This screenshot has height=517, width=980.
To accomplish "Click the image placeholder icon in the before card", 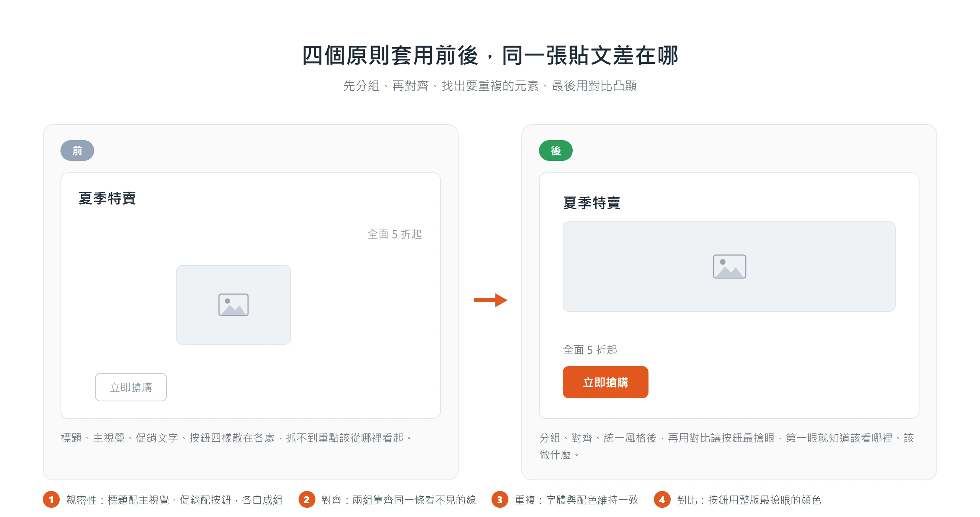I will click(234, 305).
